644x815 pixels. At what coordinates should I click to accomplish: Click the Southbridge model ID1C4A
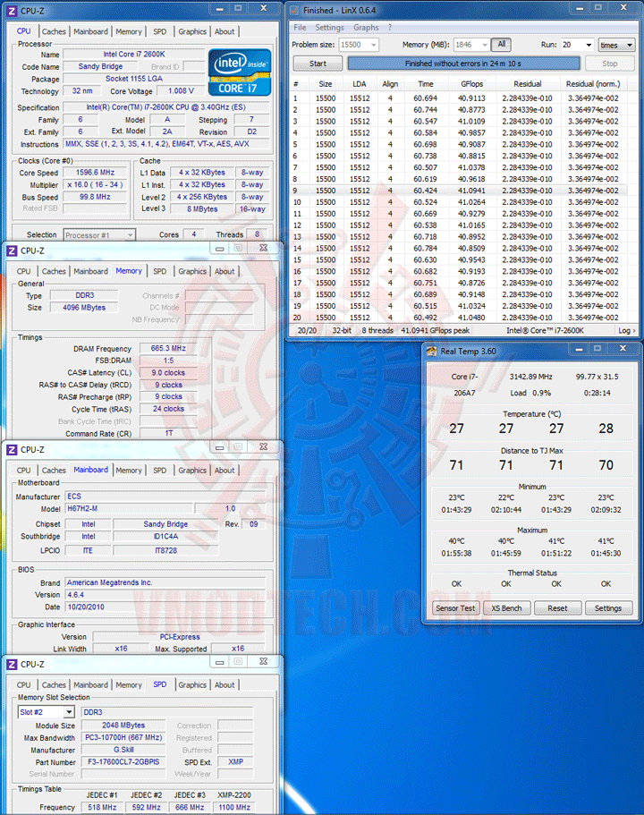pos(165,537)
